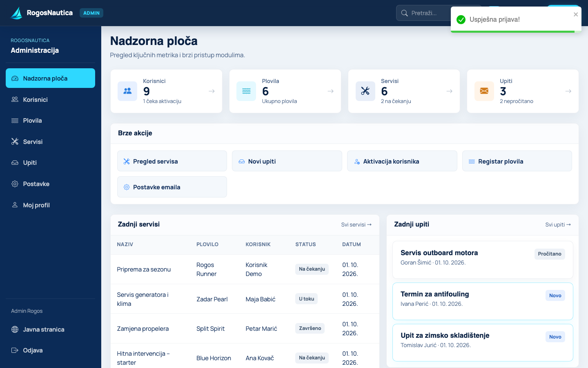Open Nadzorna ploča in the sidebar
The height and width of the screenshot is (368, 588).
point(50,78)
